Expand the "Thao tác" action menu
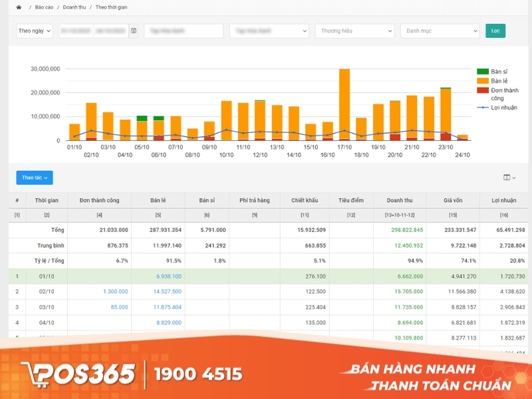This screenshot has width=532, height=399. pyautogui.click(x=34, y=177)
